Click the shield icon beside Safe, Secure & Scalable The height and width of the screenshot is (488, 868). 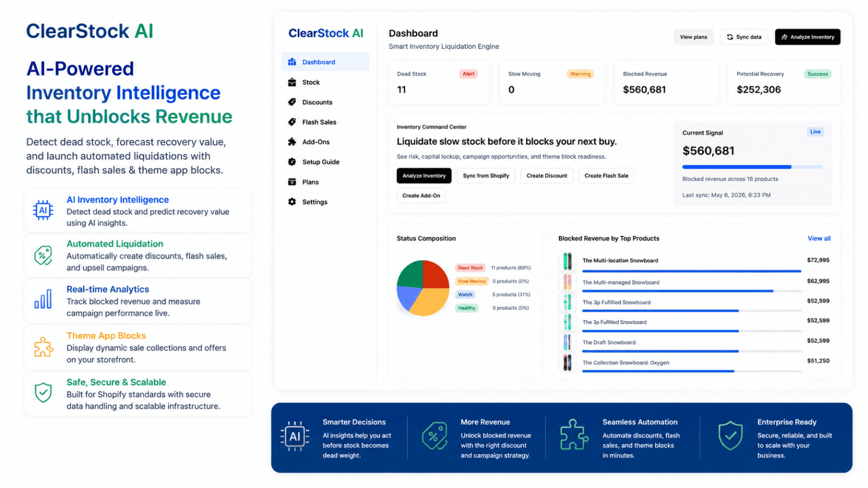coord(43,392)
